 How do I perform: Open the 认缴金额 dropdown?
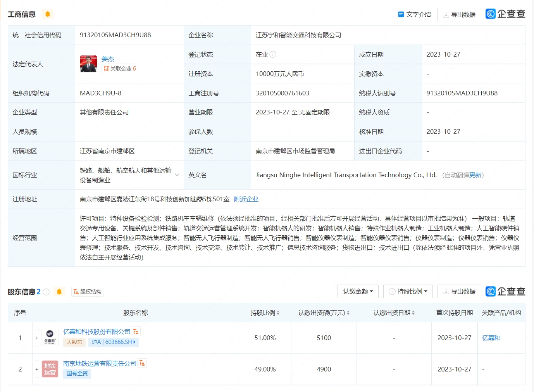tap(358, 291)
